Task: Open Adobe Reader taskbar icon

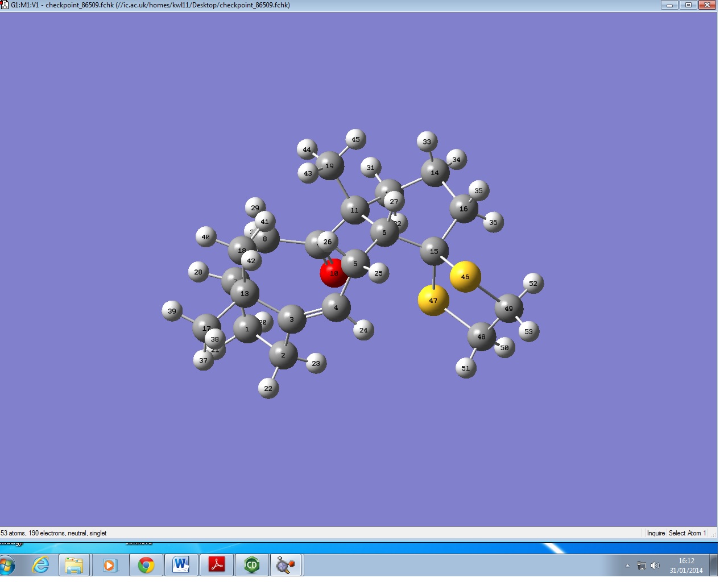Action: point(217,565)
